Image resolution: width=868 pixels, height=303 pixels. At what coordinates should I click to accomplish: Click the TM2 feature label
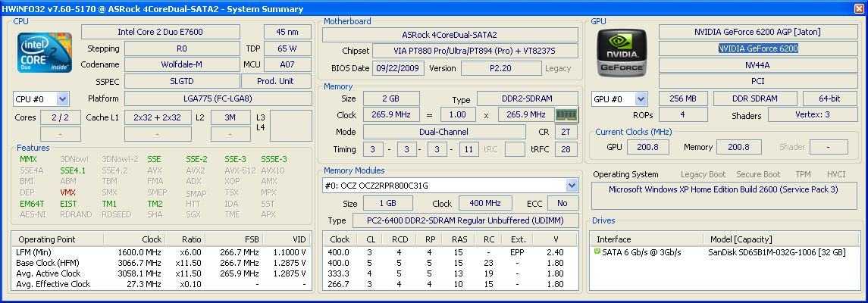pyautogui.click(x=155, y=204)
